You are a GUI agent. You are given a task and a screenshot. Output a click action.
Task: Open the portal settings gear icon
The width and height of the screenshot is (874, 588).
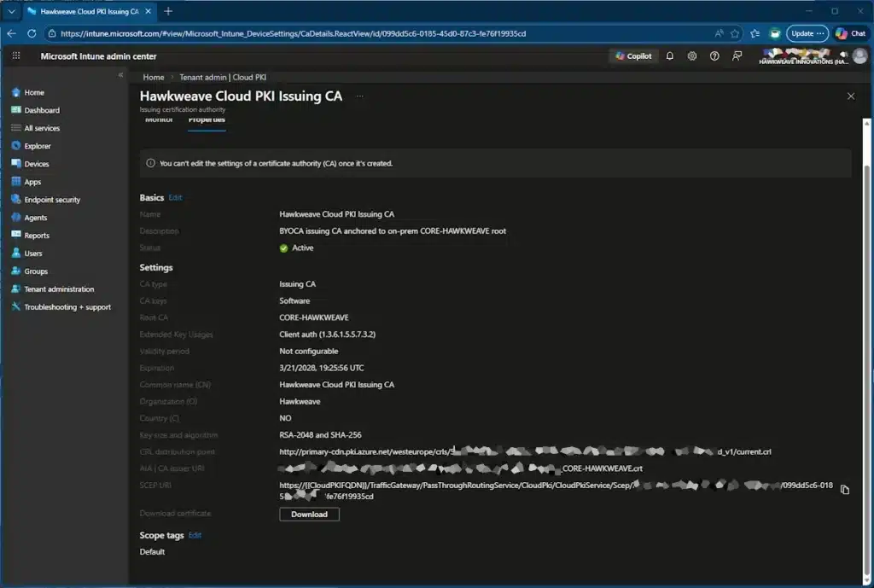692,56
